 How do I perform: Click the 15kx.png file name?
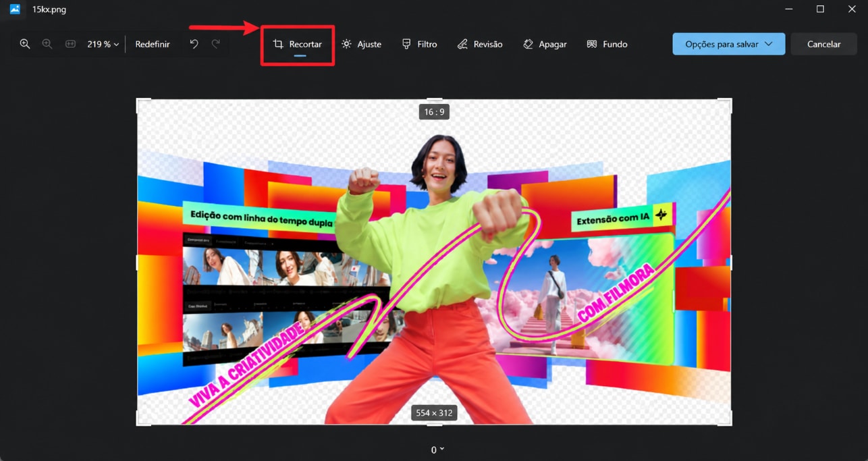[x=49, y=9]
